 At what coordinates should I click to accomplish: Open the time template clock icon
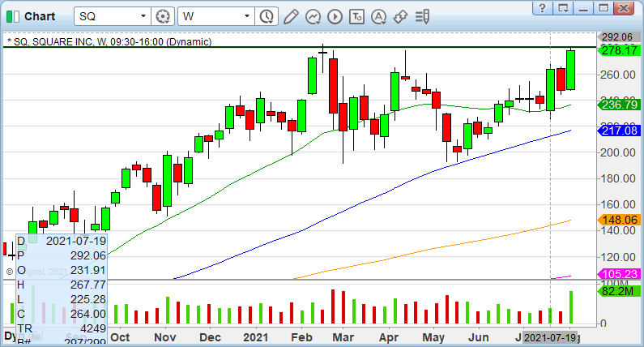coord(267,16)
